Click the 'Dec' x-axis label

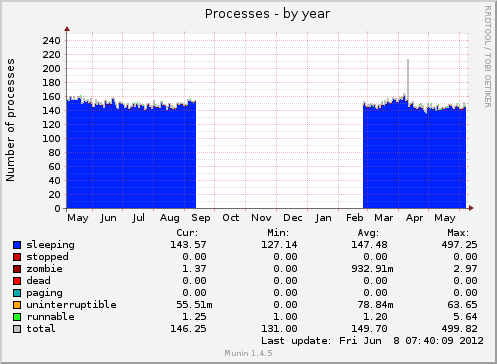click(x=293, y=218)
